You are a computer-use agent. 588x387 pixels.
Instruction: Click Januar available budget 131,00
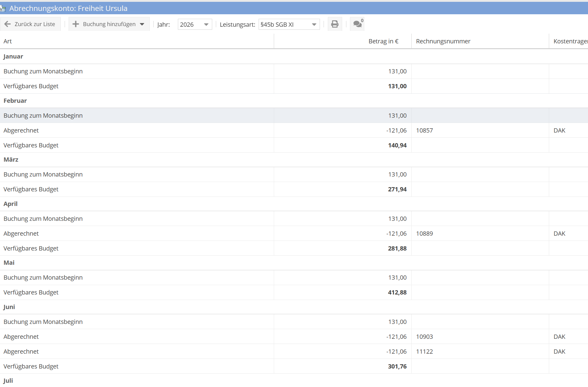[397, 86]
